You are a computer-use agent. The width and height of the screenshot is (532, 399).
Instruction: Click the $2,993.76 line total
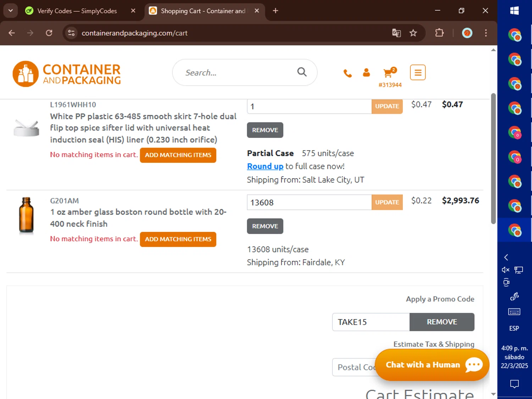point(460,201)
